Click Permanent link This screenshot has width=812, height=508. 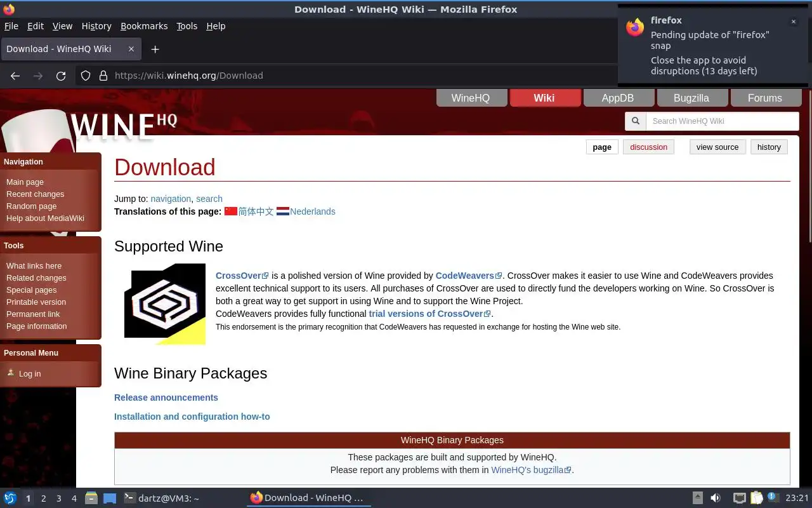33,314
